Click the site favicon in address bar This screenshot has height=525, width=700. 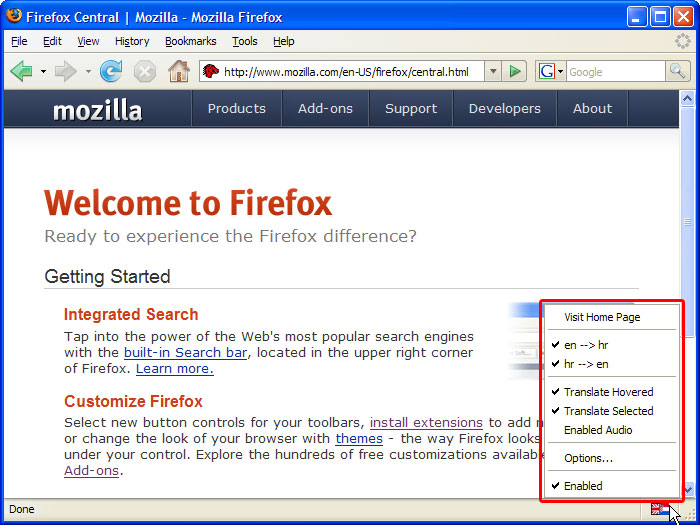210,71
